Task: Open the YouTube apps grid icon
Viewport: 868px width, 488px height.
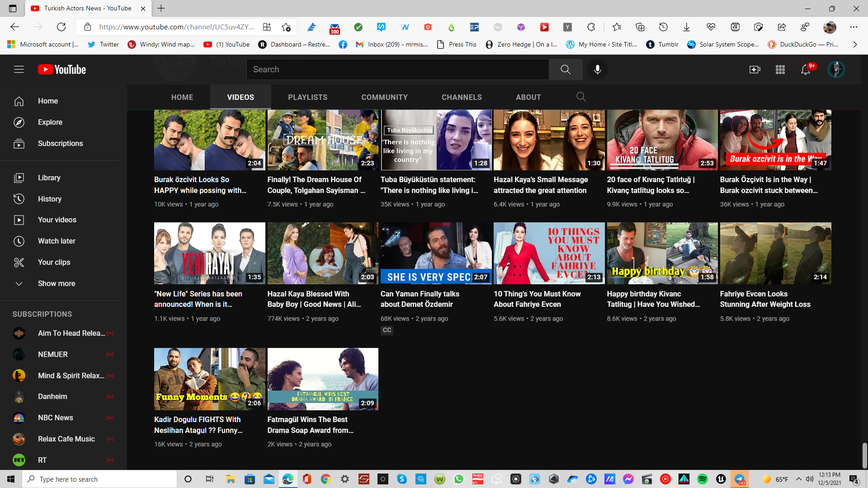Action: (x=780, y=70)
